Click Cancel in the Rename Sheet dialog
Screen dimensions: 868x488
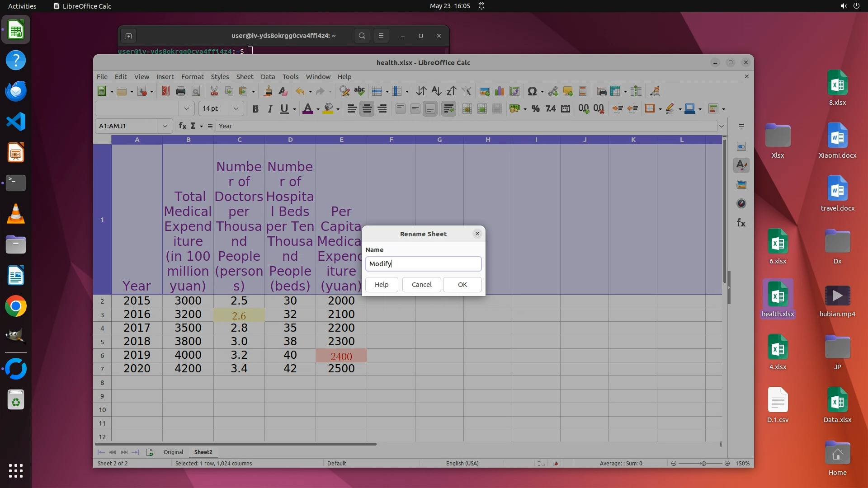tap(421, 285)
